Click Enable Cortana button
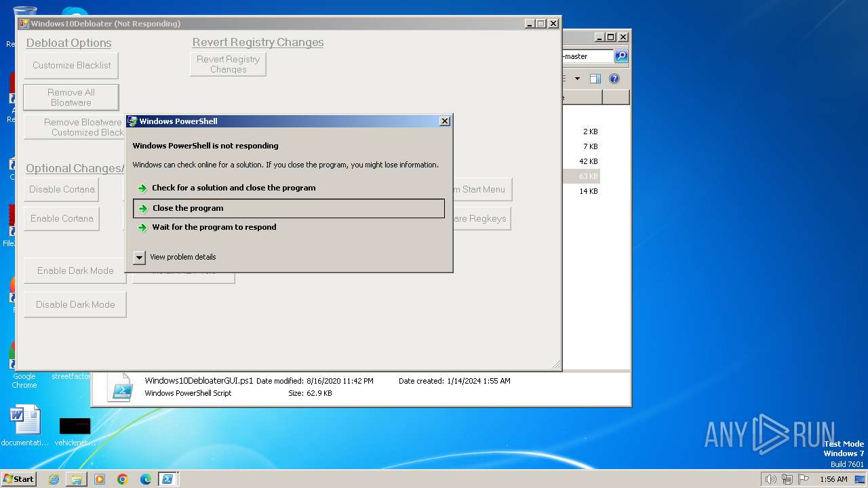868x488 pixels. tap(62, 218)
